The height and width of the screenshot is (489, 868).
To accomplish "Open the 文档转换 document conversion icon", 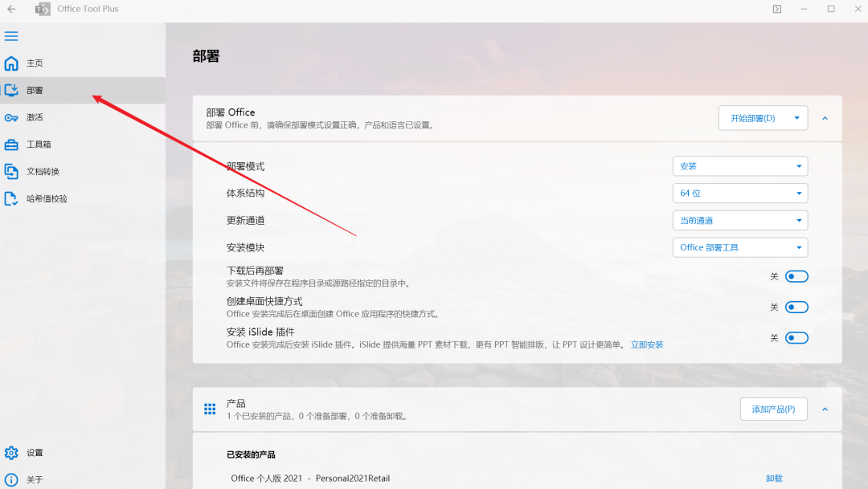I will 11,171.
